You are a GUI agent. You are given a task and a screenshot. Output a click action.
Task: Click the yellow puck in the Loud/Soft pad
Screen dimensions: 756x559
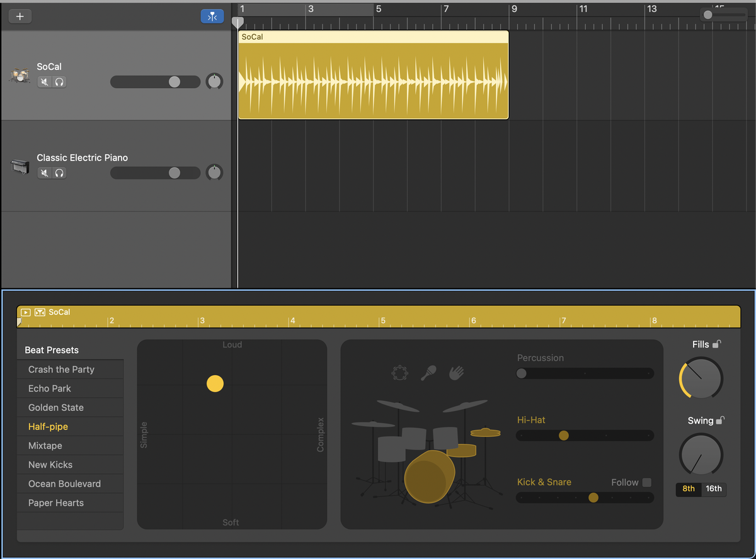point(215,384)
